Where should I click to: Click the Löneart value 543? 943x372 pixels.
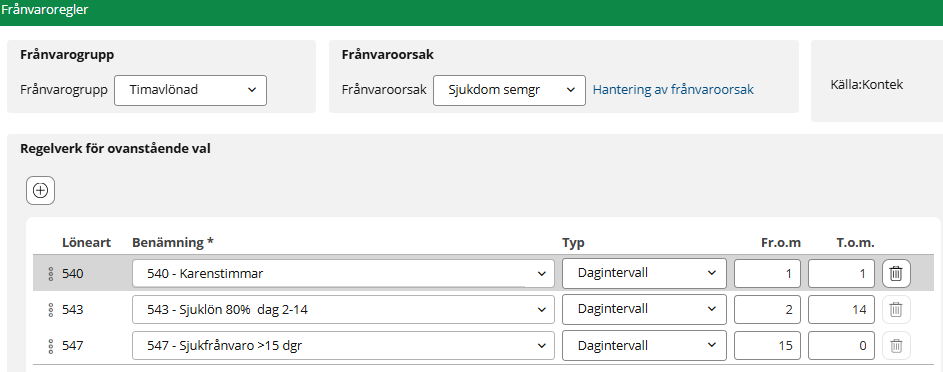tap(73, 310)
